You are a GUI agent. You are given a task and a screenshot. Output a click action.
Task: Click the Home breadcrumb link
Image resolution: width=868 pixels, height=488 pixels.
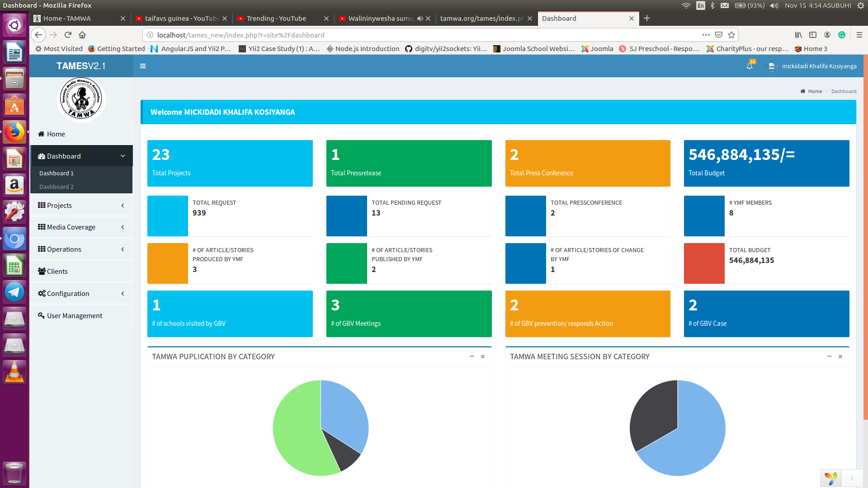(815, 91)
